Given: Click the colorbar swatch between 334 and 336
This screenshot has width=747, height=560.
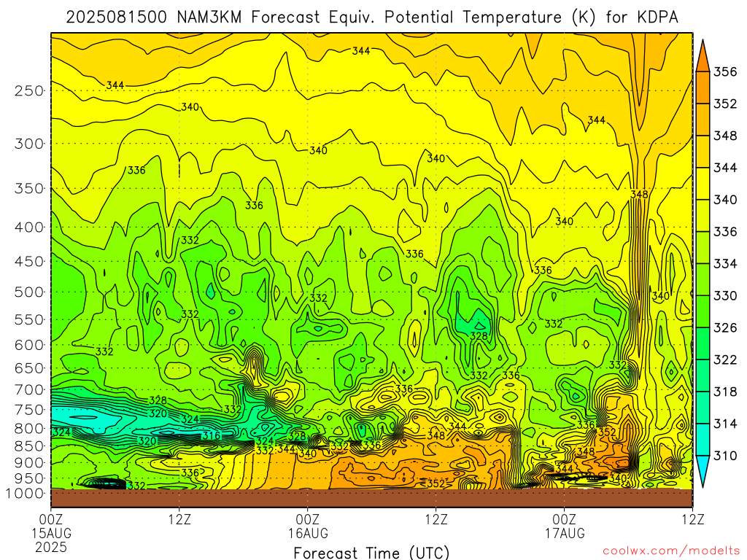Looking at the screenshot, I should [x=703, y=248].
